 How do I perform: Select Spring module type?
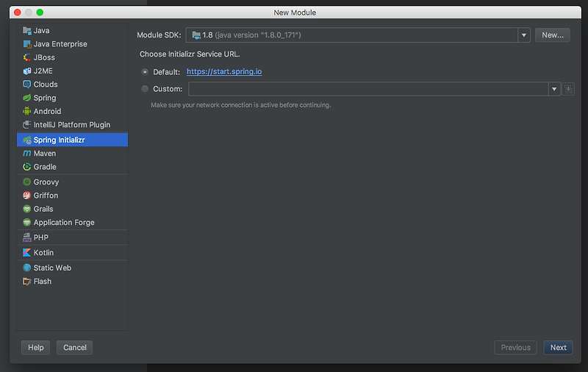[72, 98]
